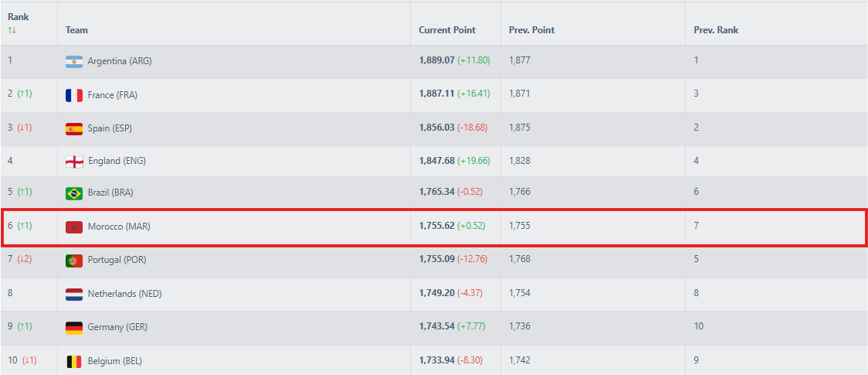Click the Prev. Rank column header
Screen dimensions: 868x375
(x=716, y=30)
